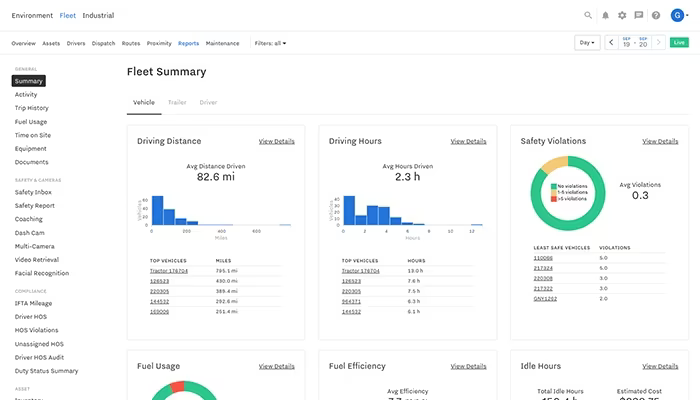Image resolution: width=700 pixels, height=400 pixels.
Task: View Details for Fuel Usage card
Action: click(x=276, y=366)
